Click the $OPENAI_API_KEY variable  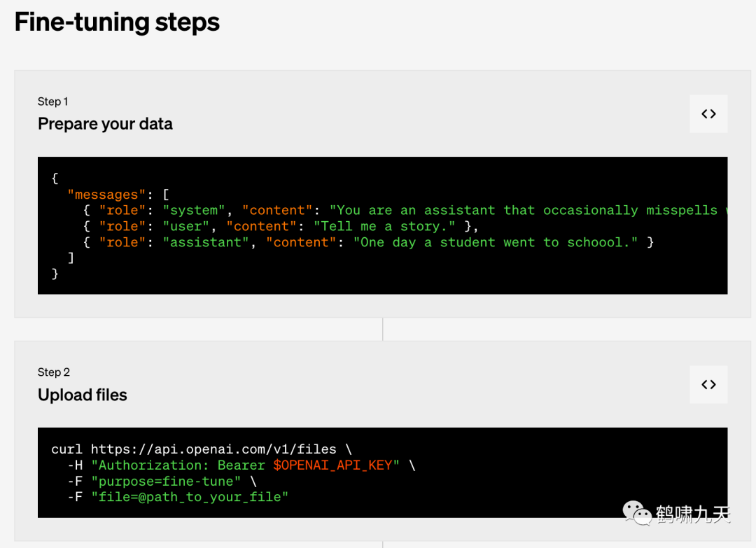pos(332,465)
